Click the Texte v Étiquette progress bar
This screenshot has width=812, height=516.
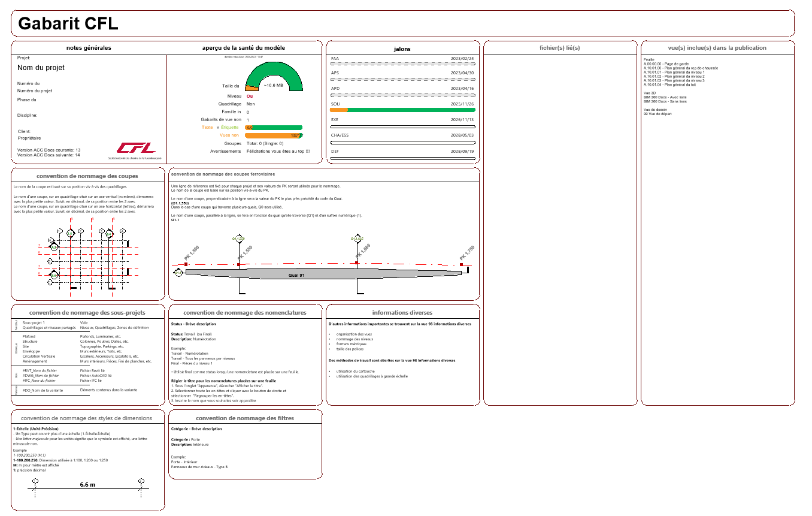coord(274,128)
